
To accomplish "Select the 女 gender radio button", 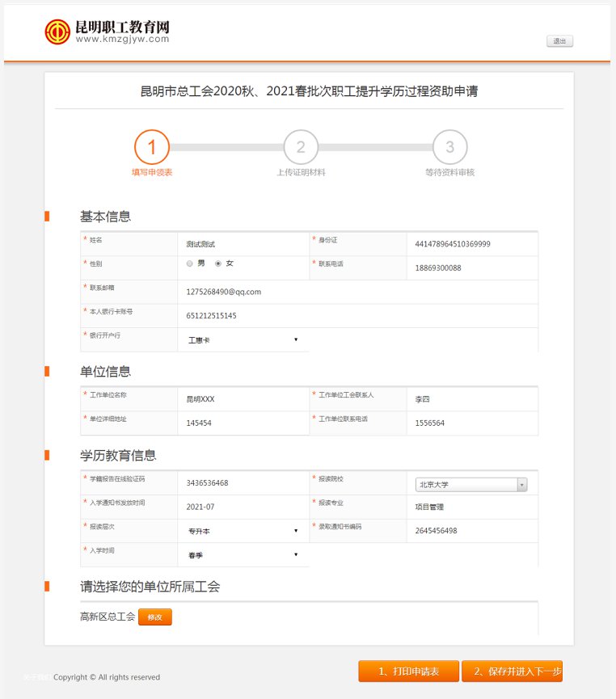I will click(218, 264).
